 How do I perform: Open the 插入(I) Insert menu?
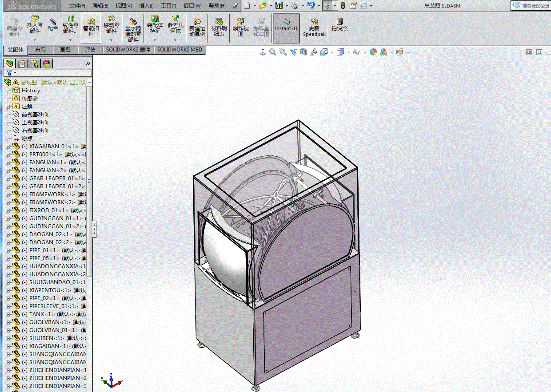click(x=146, y=6)
